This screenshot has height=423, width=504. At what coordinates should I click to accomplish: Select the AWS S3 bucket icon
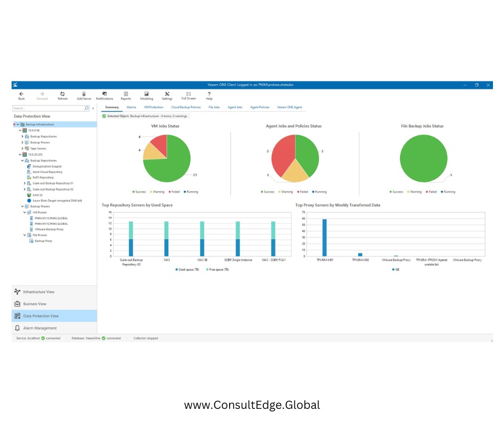pos(29,195)
